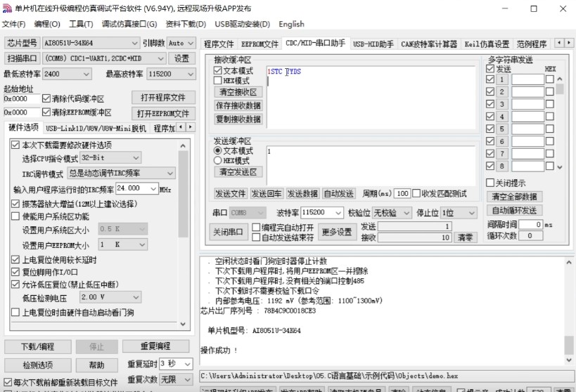576x392 pixels.
Task: Open 校验位 无校验 dropdown
Action: [407, 213]
